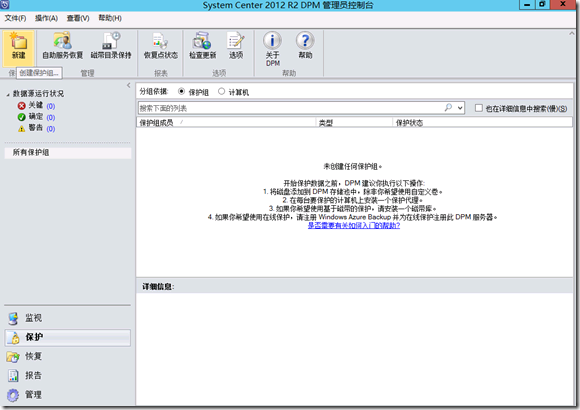Screen dimensions: 580x410
Task: Click 关键 (0) count link
Action: point(51,106)
